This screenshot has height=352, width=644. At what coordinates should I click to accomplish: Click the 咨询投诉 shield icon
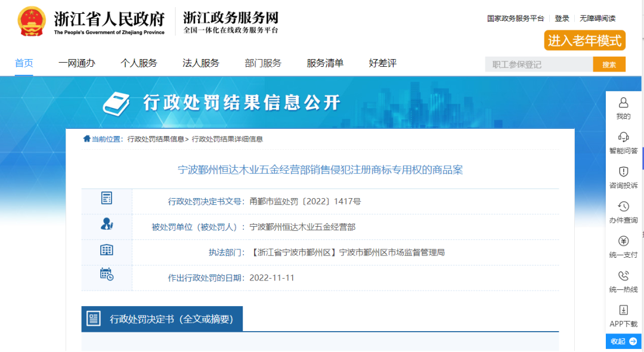[x=623, y=172]
